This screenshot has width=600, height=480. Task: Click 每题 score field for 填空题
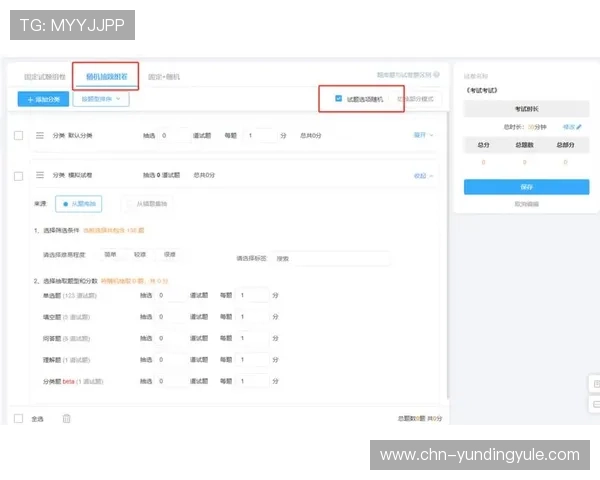point(252,317)
